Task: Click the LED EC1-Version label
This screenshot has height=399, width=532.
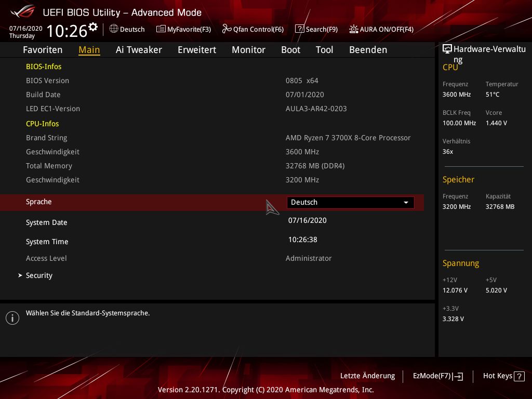Action: click(x=53, y=109)
